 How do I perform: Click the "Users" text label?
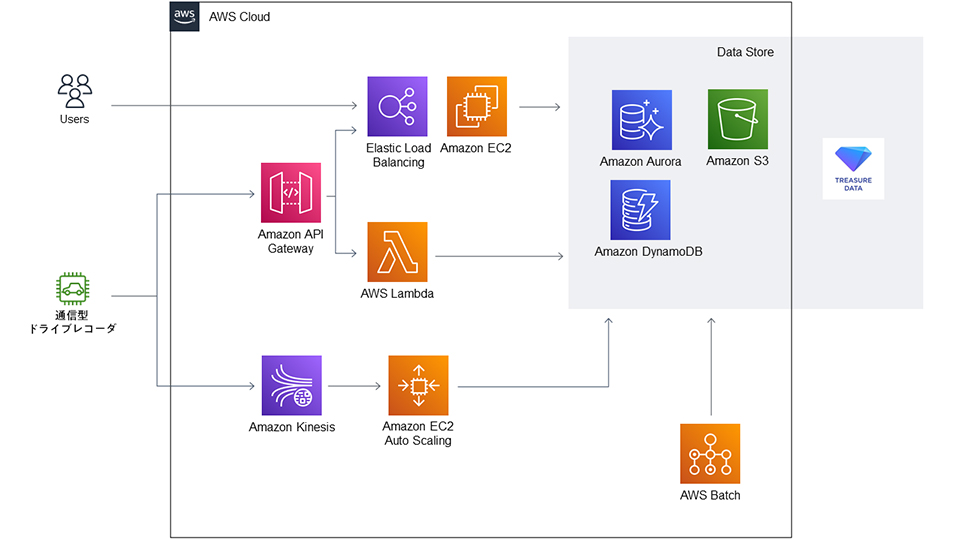pyautogui.click(x=74, y=119)
